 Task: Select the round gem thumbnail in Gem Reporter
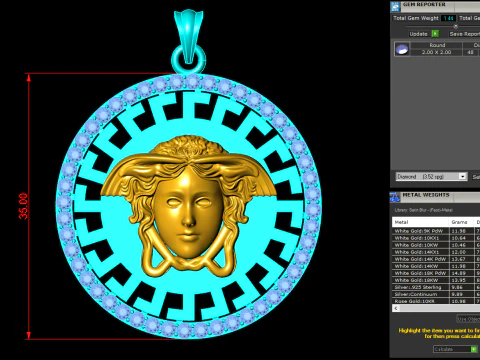tap(402, 49)
